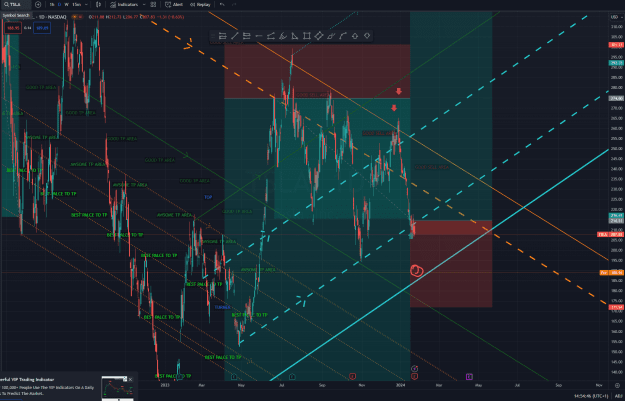
Task: Expand the time interval dropdown arrow
Action: click(86, 4)
